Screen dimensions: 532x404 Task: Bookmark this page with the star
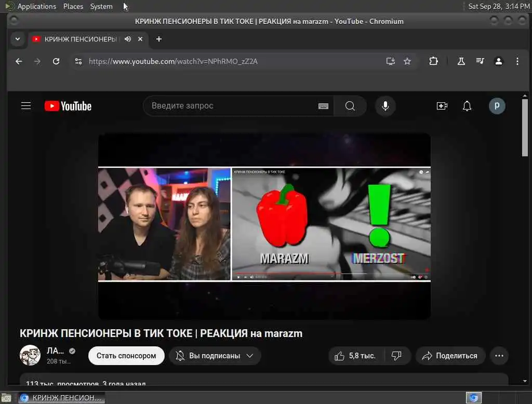pos(407,61)
